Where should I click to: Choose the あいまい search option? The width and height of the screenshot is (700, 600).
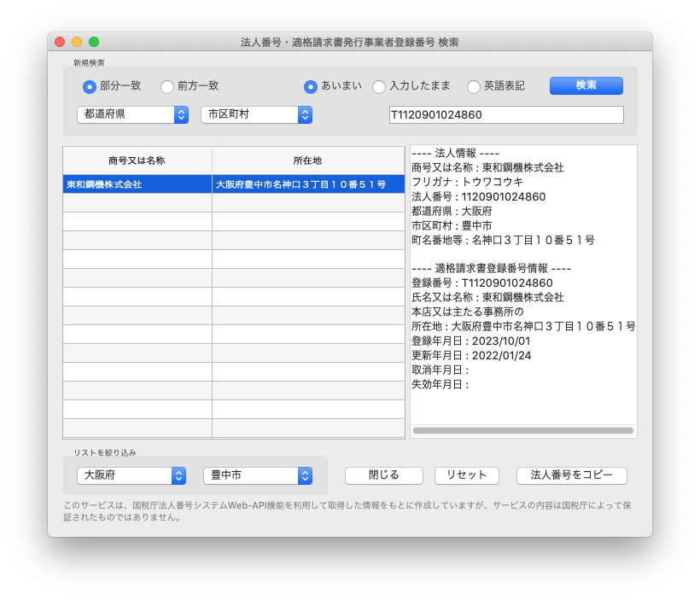(311, 86)
